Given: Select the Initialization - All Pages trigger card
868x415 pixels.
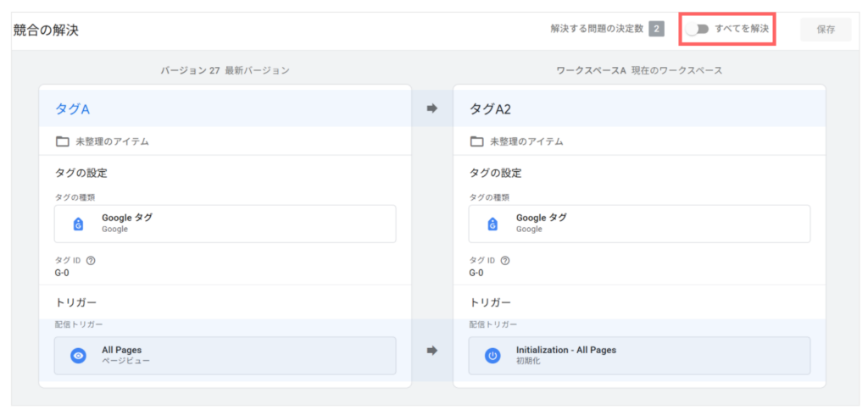Looking at the screenshot, I should pyautogui.click(x=639, y=356).
